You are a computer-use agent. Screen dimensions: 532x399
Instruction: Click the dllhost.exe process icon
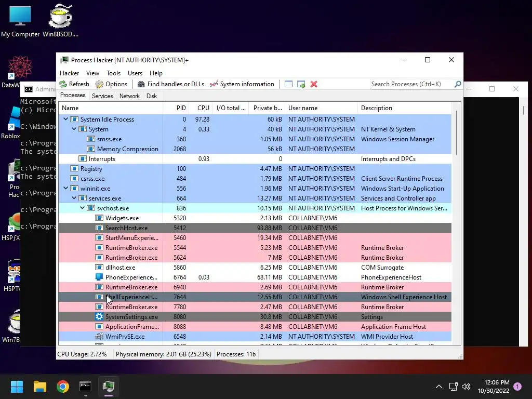click(99, 268)
